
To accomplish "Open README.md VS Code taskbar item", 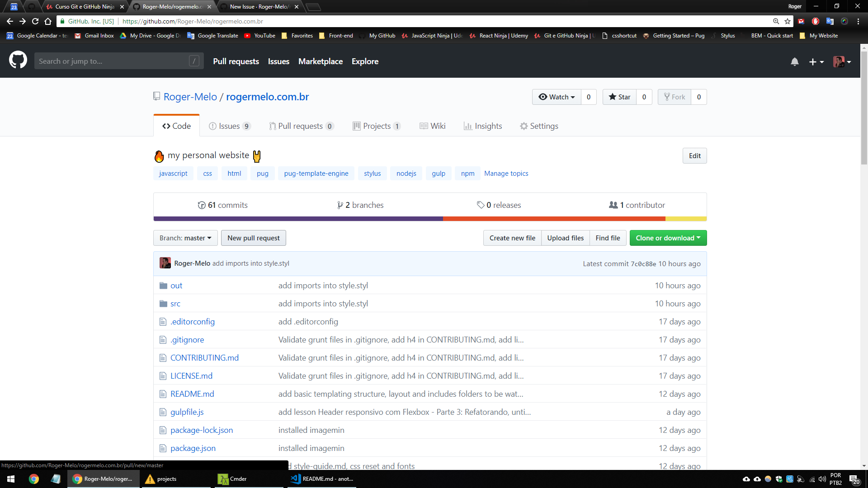I will tap(322, 479).
